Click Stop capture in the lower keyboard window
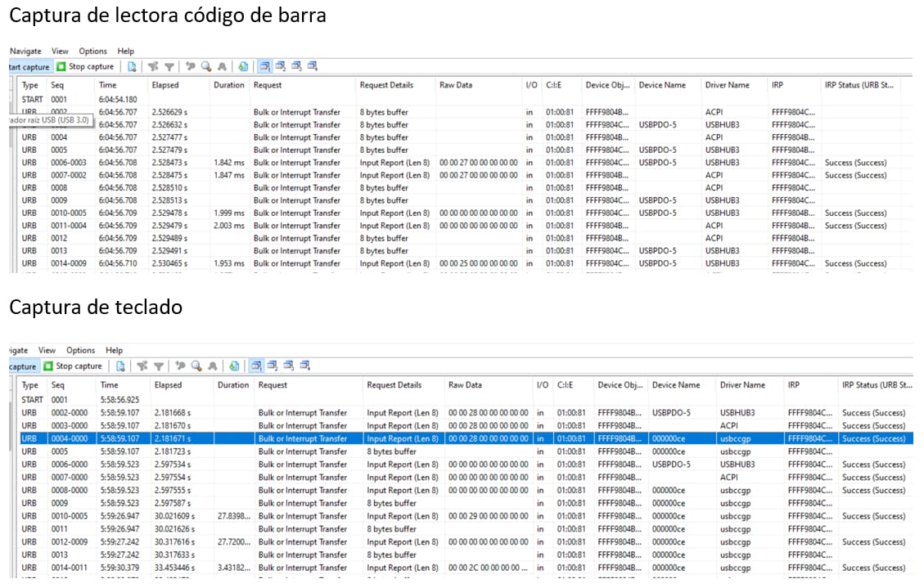This screenshot has height=588, width=924. (73, 366)
